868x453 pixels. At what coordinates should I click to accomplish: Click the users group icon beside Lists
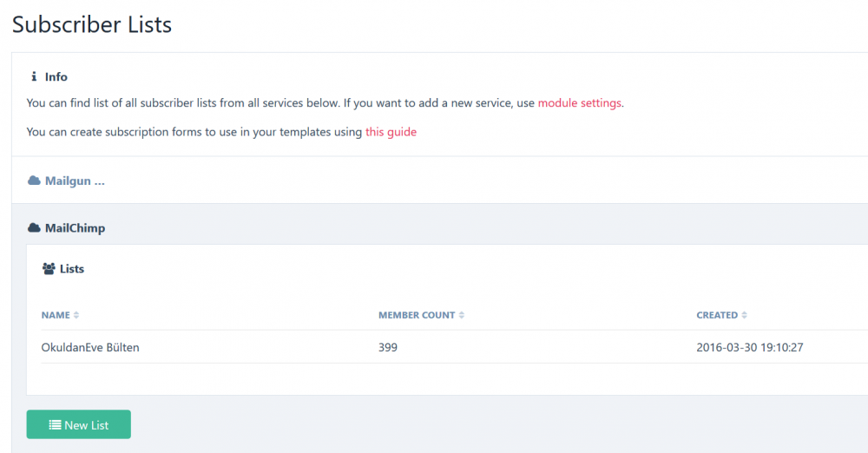(49, 269)
